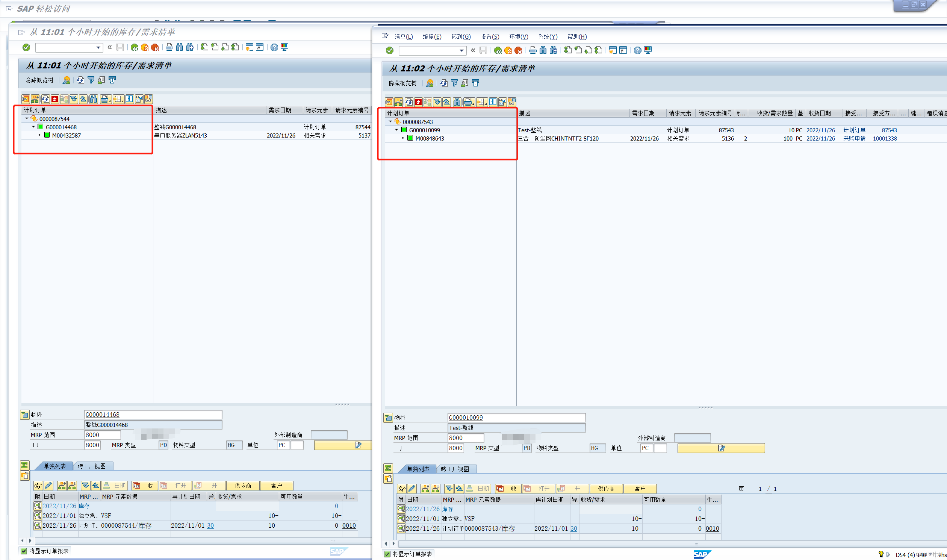Click red stop icon in 11:01 tree toolbar
Viewport: 947px width, 560px height.
pyautogui.click(x=55, y=99)
